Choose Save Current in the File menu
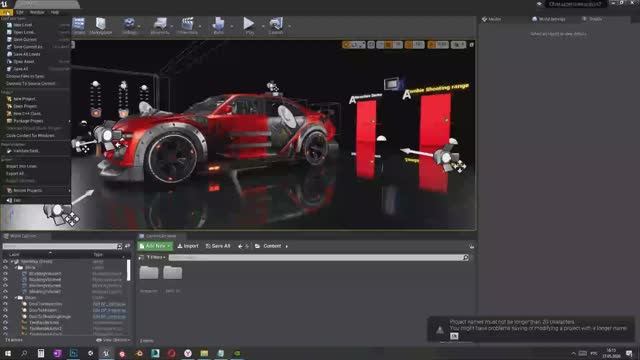 36,40
